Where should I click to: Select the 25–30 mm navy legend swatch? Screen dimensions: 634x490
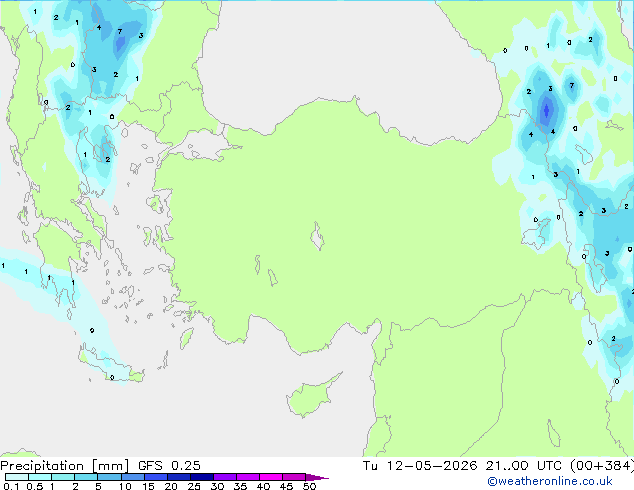point(202,477)
